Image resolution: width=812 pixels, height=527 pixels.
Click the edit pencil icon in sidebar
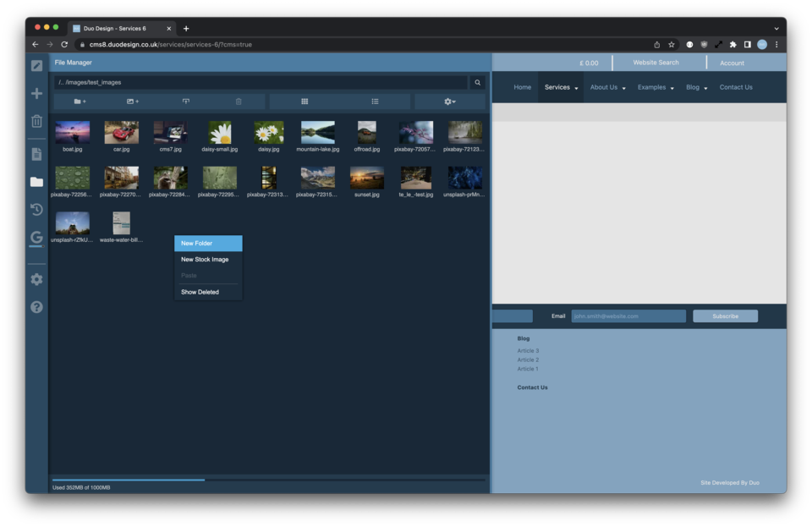(x=36, y=66)
